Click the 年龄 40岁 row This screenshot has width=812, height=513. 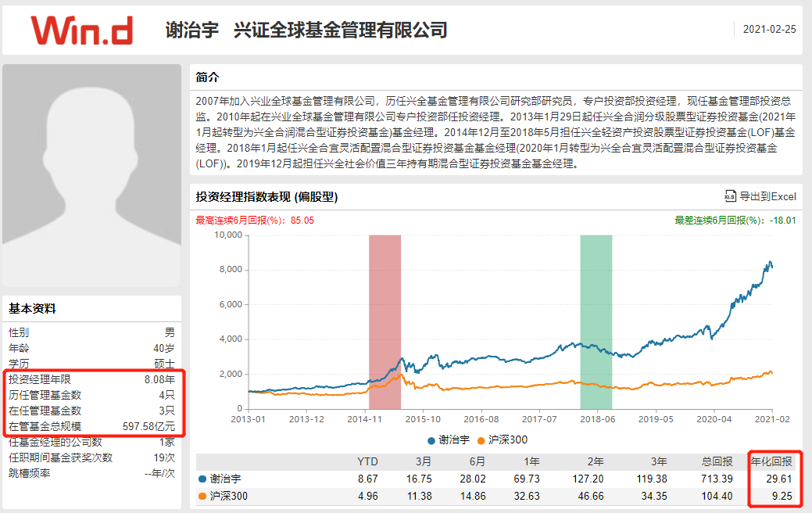tap(91, 348)
